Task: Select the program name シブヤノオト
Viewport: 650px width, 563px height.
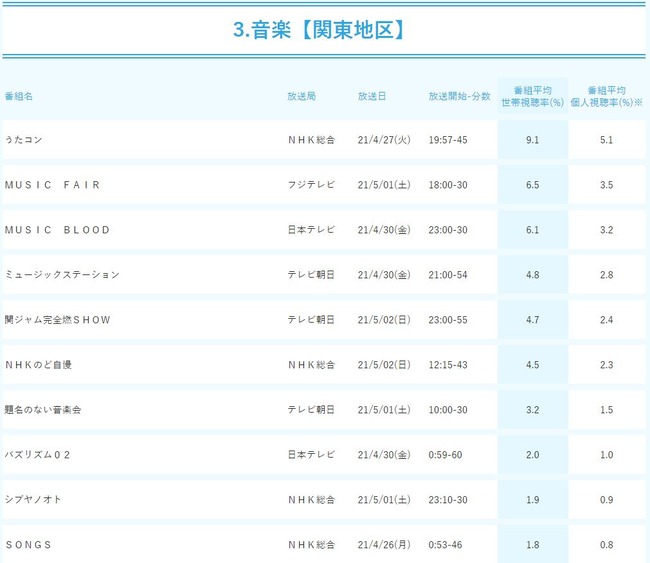Action: (x=33, y=500)
